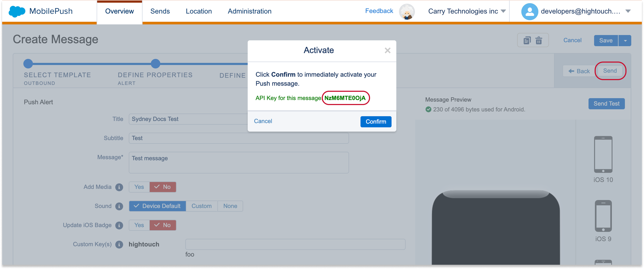Choose Custom sound option
Image resolution: width=644 pixels, height=269 pixels.
point(201,206)
